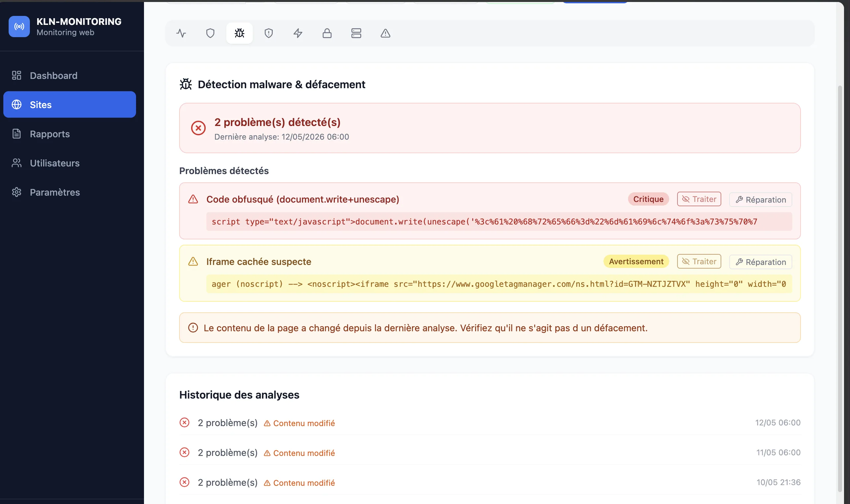Click 'Dernière analyse: 12/05/2026 06:00' text
This screenshot has height=504, width=850.
[282, 137]
